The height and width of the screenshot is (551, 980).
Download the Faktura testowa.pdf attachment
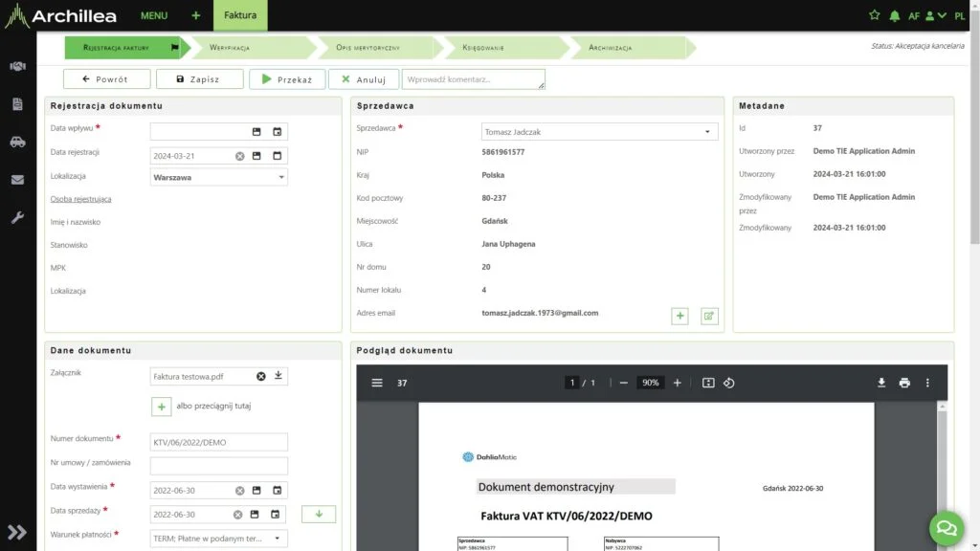pyautogui.click(x=278, y=376)
